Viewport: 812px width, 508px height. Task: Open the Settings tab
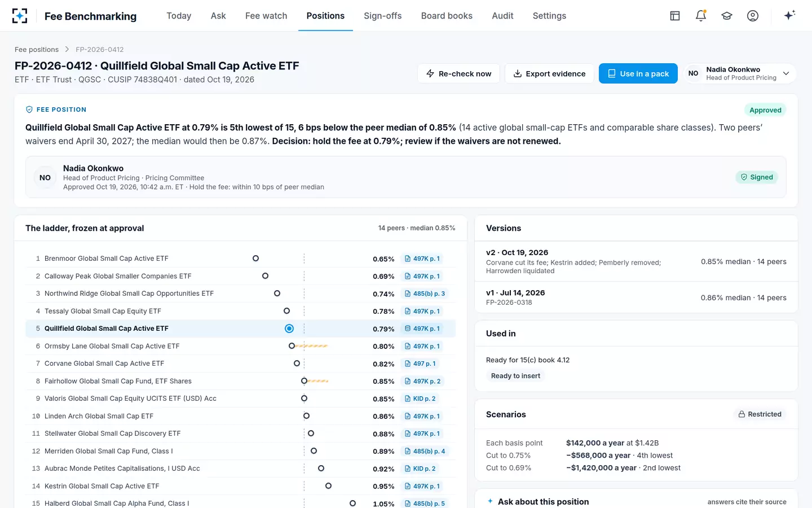click(549, 16)
